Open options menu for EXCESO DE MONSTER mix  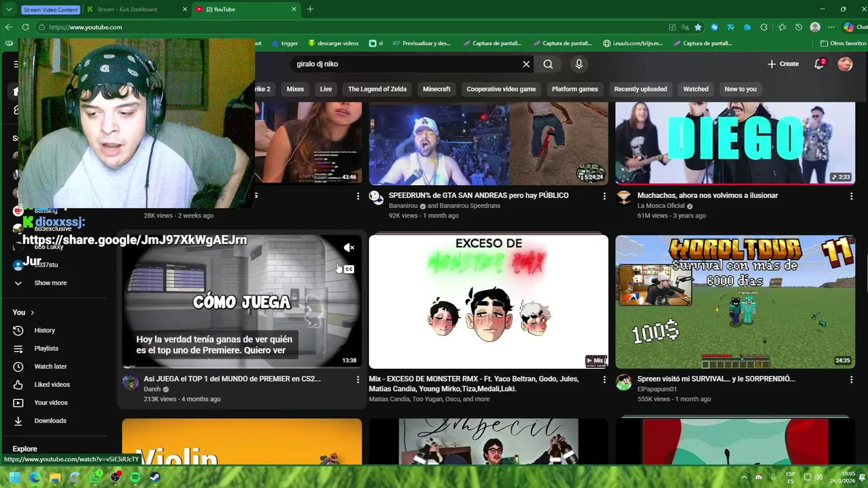pyautogui.click(x=604, y=380)
